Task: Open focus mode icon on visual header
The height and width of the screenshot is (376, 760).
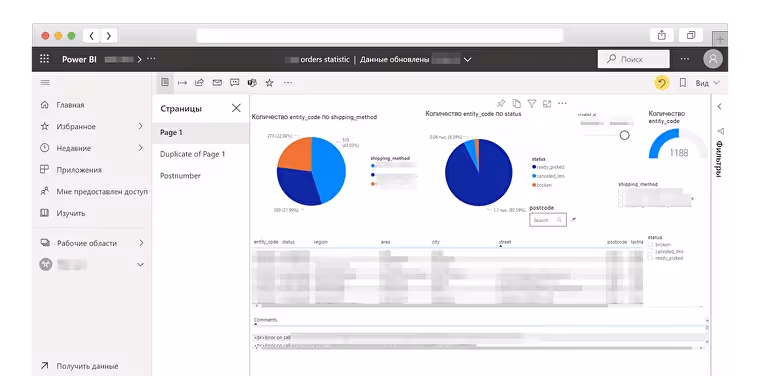Action: (x=547, y=103)
